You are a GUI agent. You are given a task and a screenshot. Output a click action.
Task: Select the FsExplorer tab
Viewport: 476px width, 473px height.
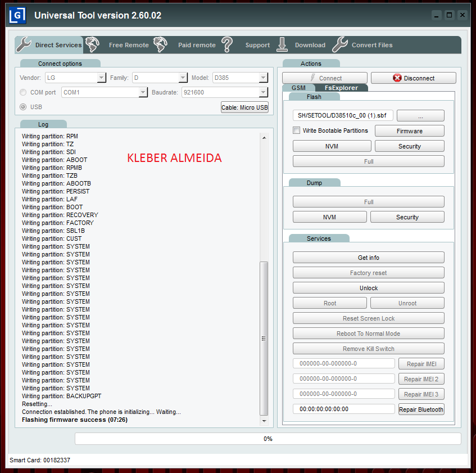341,88
